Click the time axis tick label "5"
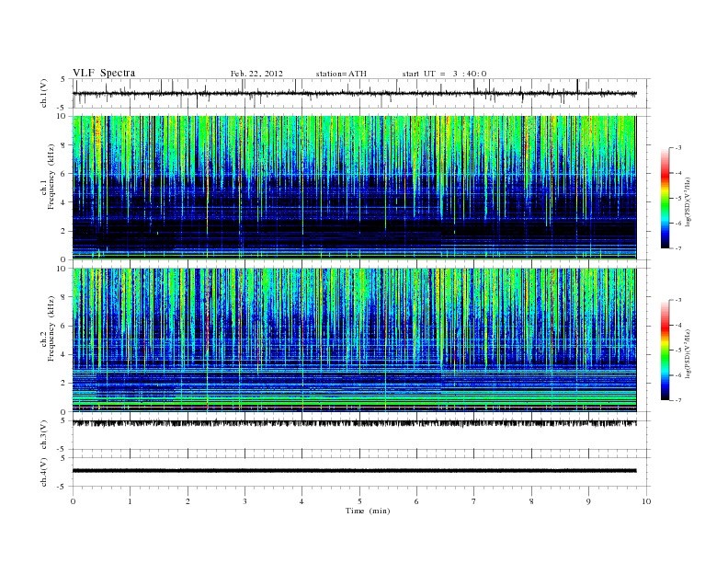This screenshot has height=563, width=728. click(x=359, y=501)
